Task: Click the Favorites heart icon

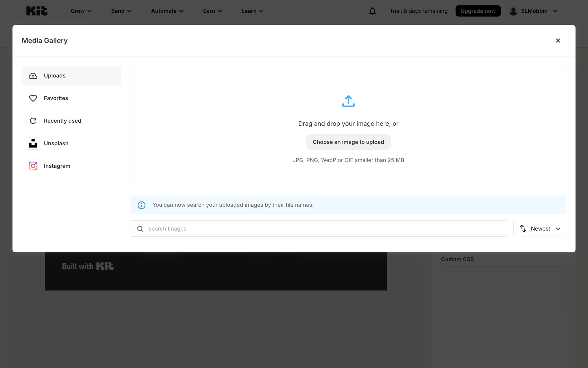Action: coord(33,98)
